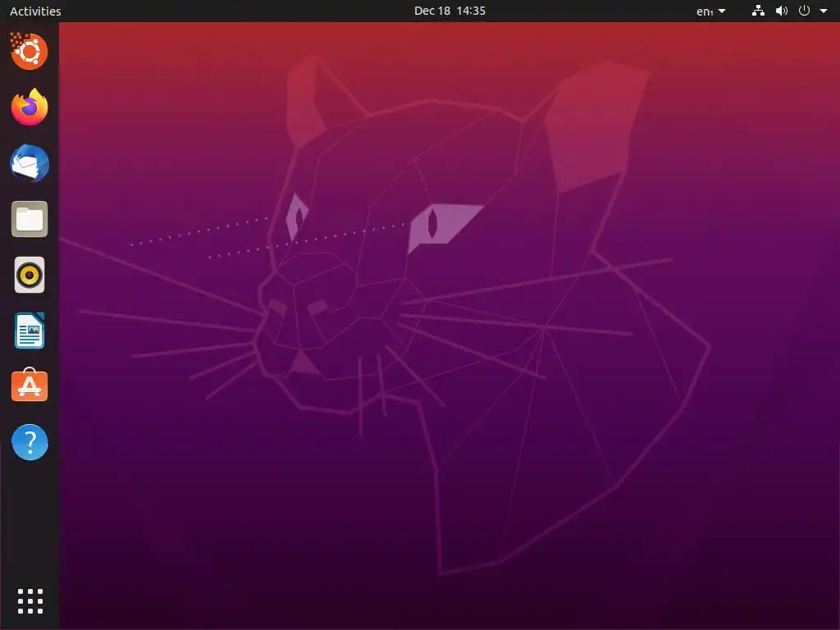Image resolution: width=840 pixels, height=630 pixels.
Task: Open Ubuntu Software store
Action: point(30,386)
